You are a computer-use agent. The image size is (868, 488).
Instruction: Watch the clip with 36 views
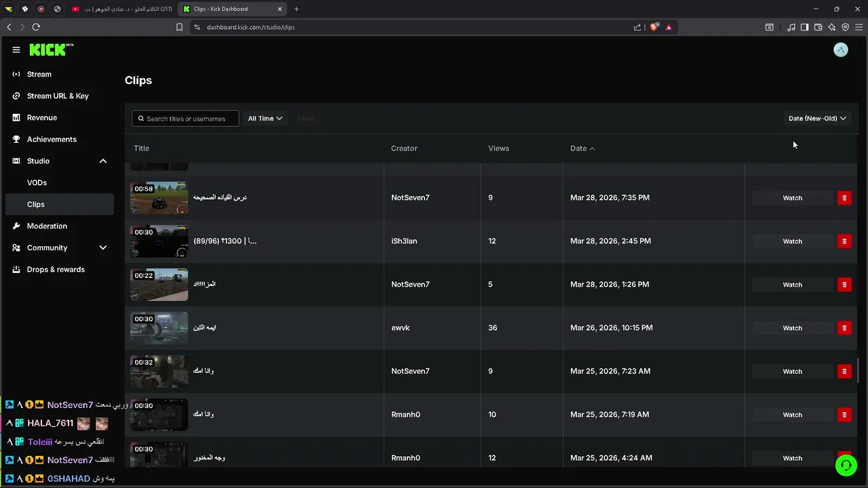[792, 328]
